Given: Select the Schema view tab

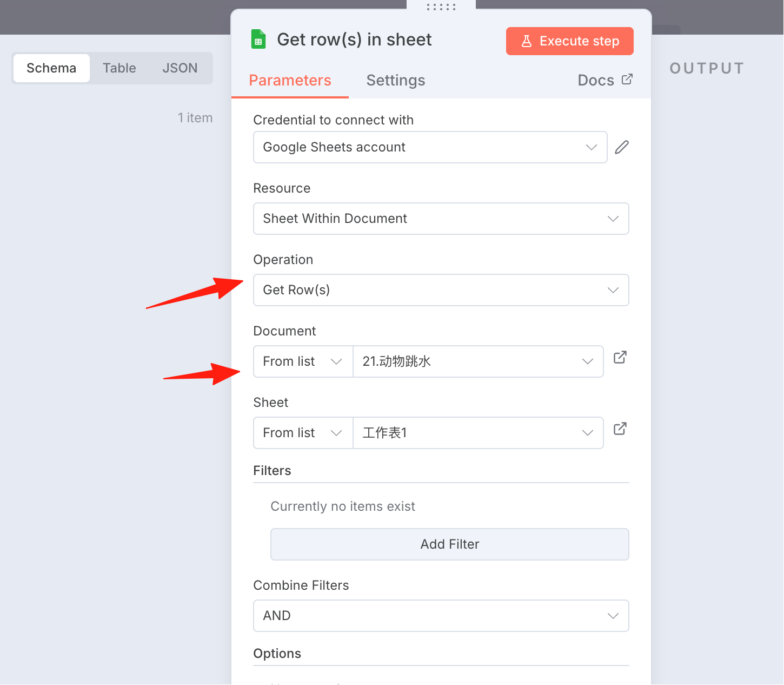Looking at the screenshot, I should [51, 68].
